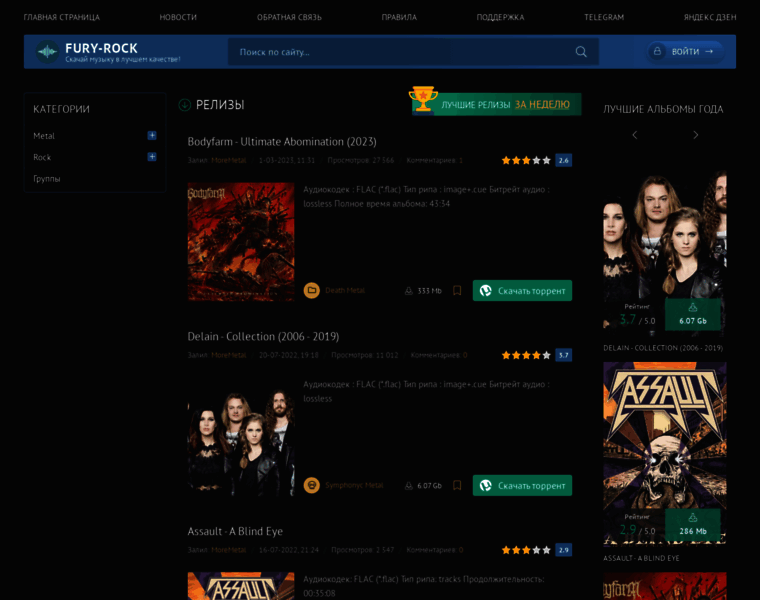This screenshot has width=760, height=600.
Task: Bookmark the Delain Collection release
Action: click(457, 485)
